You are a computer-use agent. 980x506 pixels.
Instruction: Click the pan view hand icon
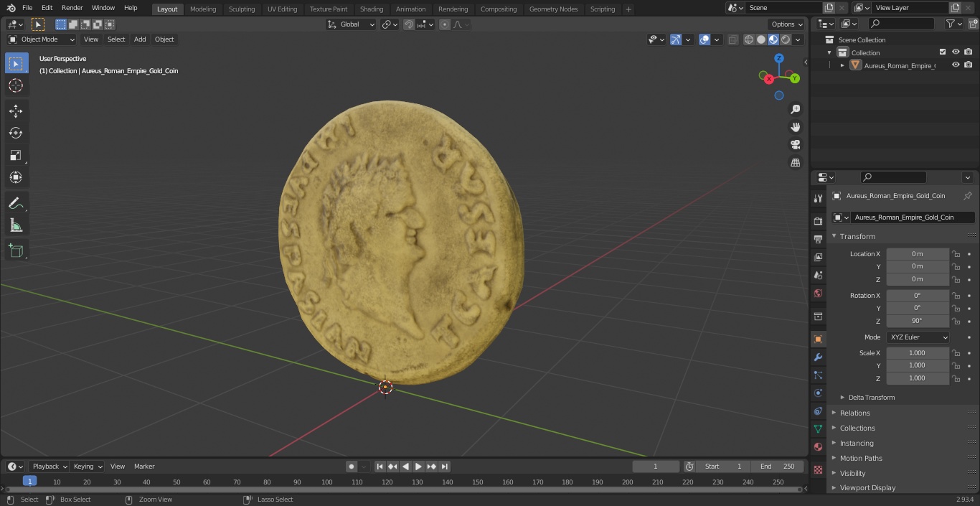coord(795,127)
